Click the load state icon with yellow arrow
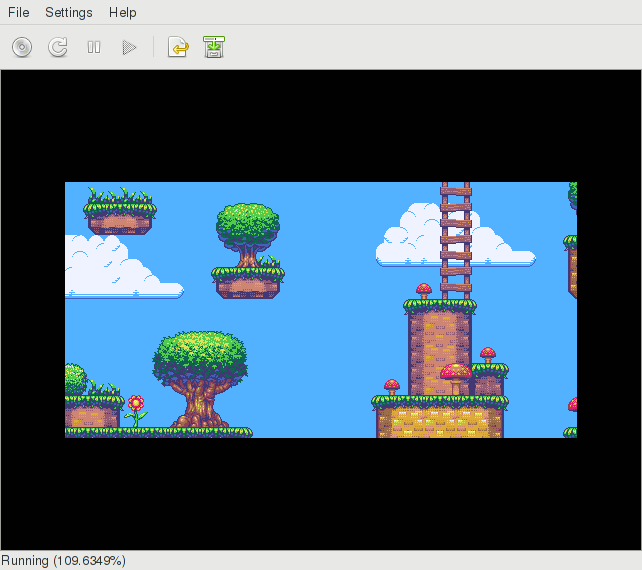 (x=178, y=47)
